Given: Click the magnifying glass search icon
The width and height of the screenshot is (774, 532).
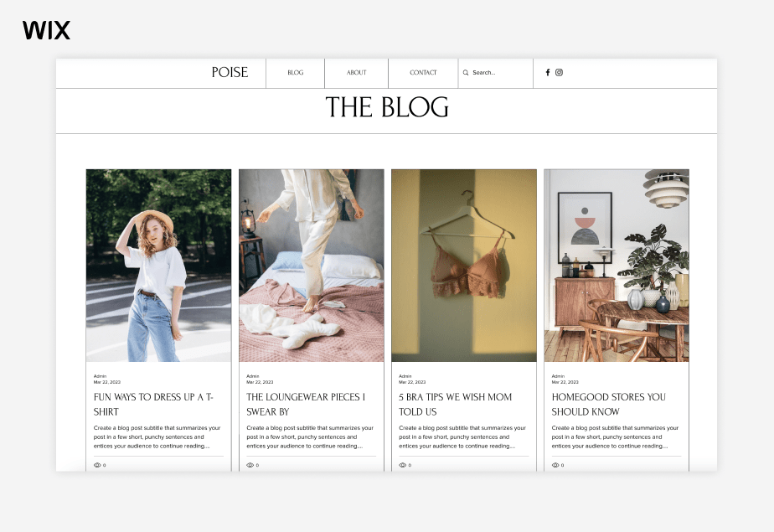Looking at the screenshot, I should tap(466, 73).
